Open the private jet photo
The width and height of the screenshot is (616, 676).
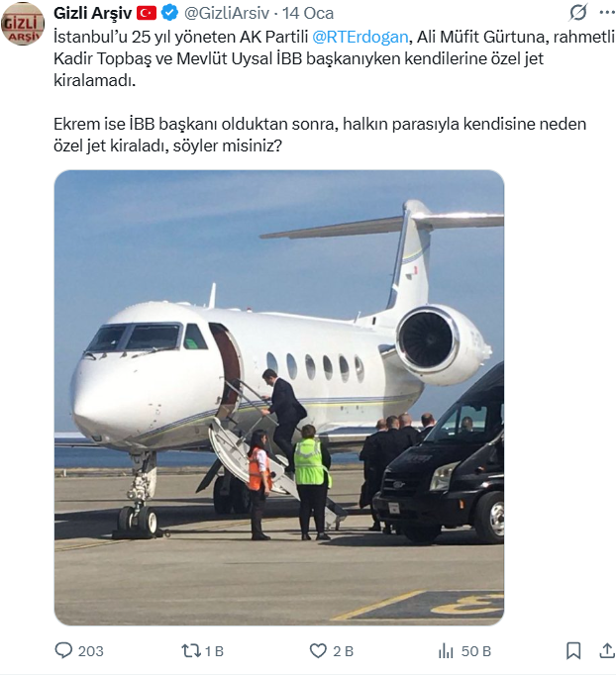279,398
